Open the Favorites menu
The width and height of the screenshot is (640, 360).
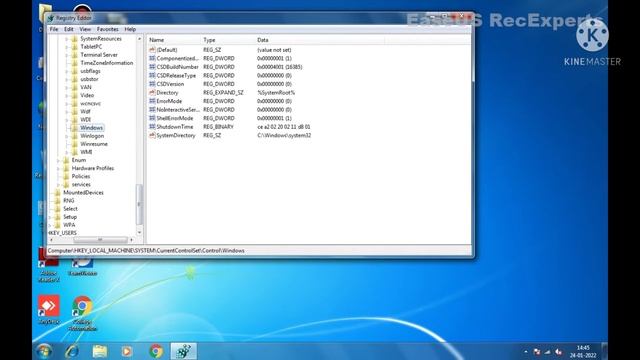pyautogui.click(x=107, y=29)
